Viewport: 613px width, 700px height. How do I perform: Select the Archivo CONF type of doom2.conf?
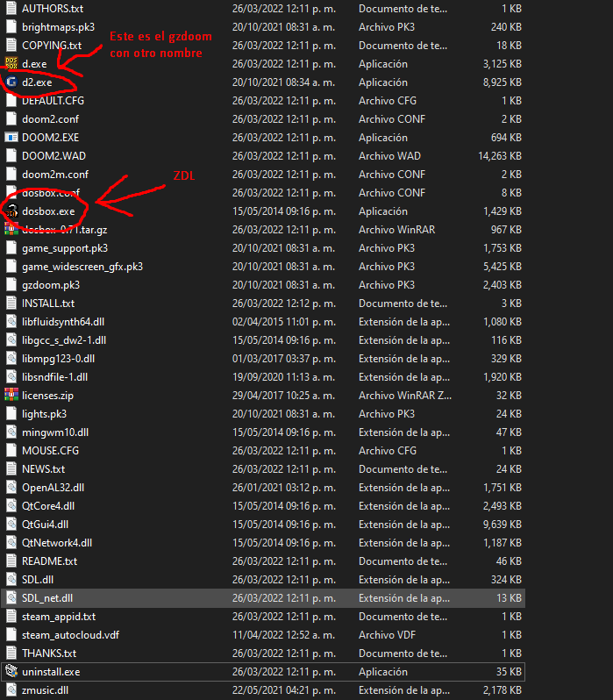coord(391,119)
